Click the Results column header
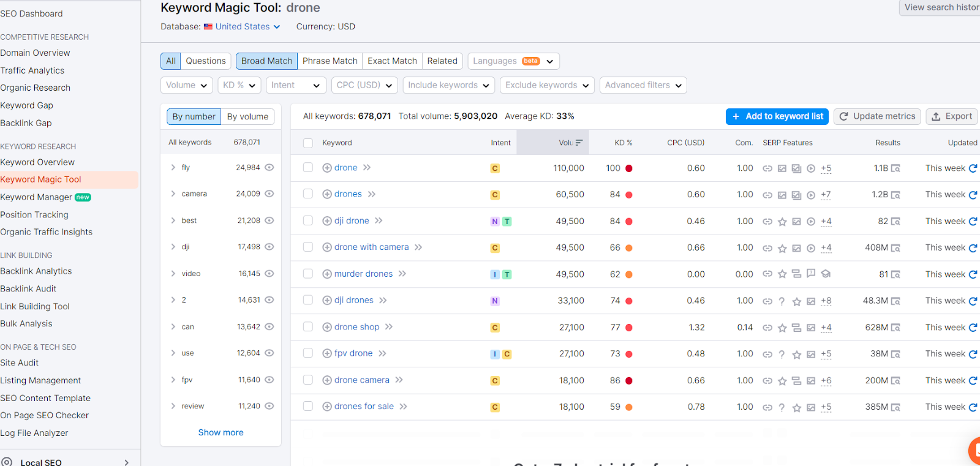The image size is (980, 466). click(888, 143)
